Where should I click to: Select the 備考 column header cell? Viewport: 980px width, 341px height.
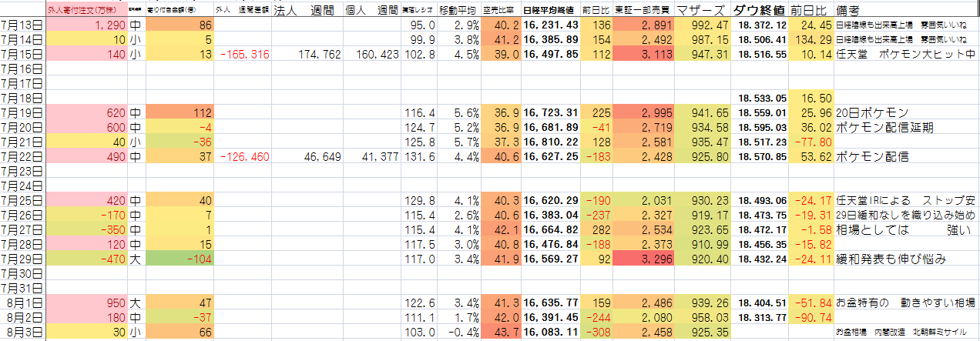[x=851, y=11]
